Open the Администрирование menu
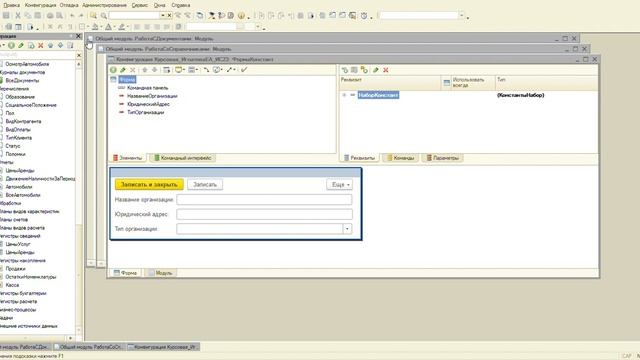Image resolution: width=640 pixels, height=360 pixels. (x=104, y=5)
